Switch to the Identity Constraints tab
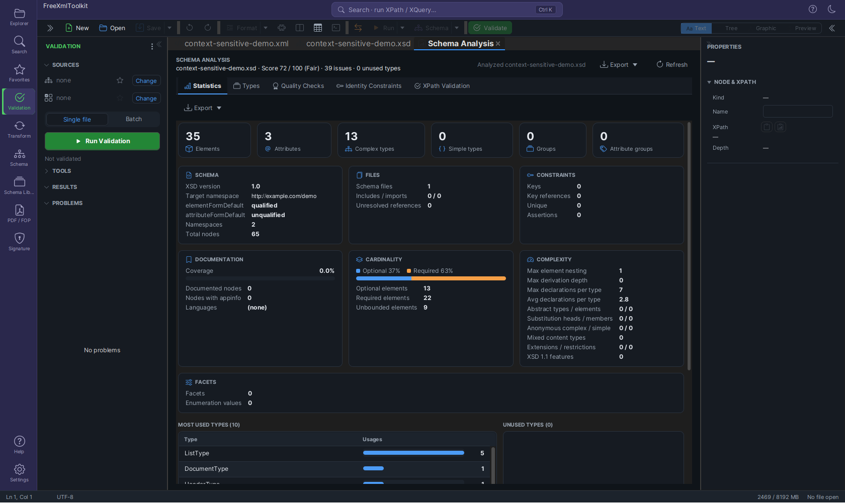 pyautogui.click(x=369, y=86)
